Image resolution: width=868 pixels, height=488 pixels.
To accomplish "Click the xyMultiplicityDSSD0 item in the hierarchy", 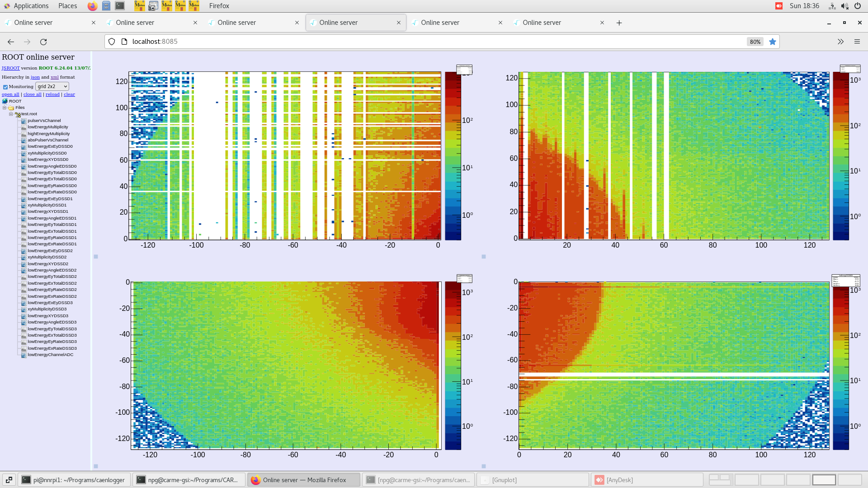I will click(x=47, y=153).
